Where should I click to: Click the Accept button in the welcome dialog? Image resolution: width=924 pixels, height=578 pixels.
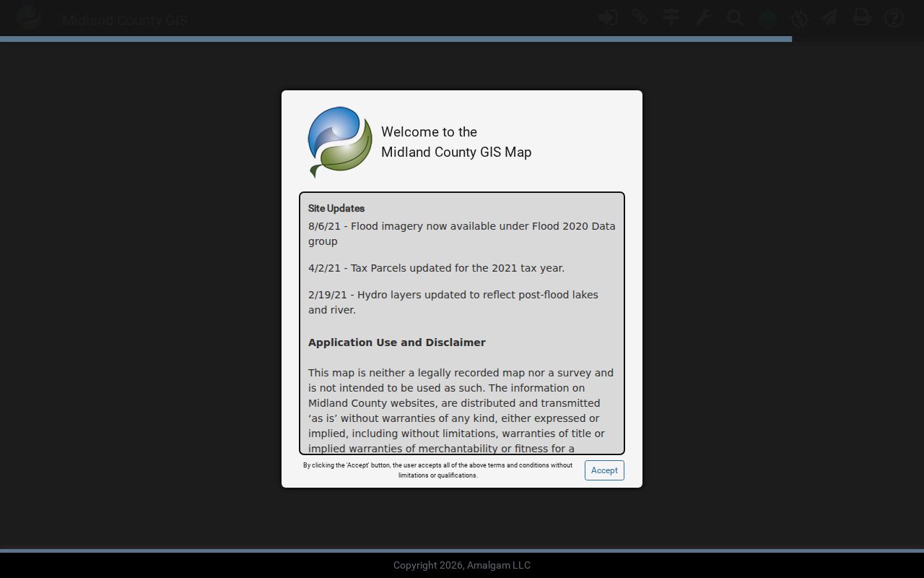pyautogui.click(x=604, y=470)
